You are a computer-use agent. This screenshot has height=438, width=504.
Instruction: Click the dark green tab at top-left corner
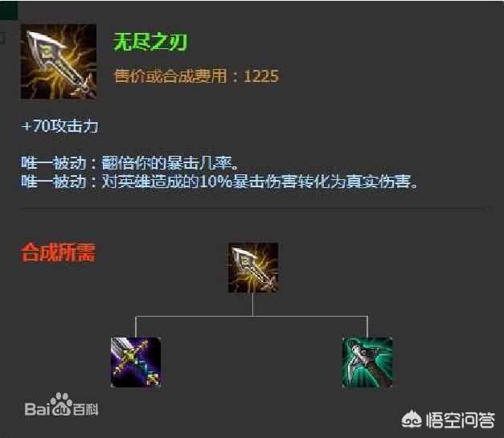(9, 10)
